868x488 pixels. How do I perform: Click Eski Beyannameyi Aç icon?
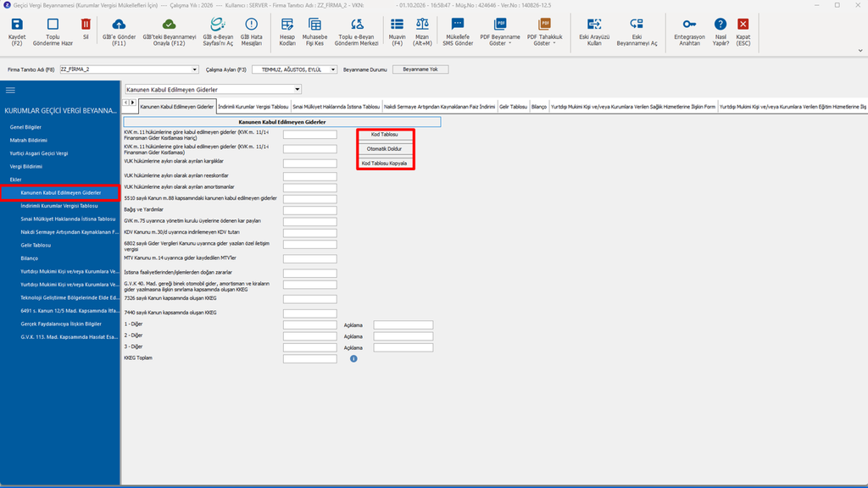pos(637,25)
